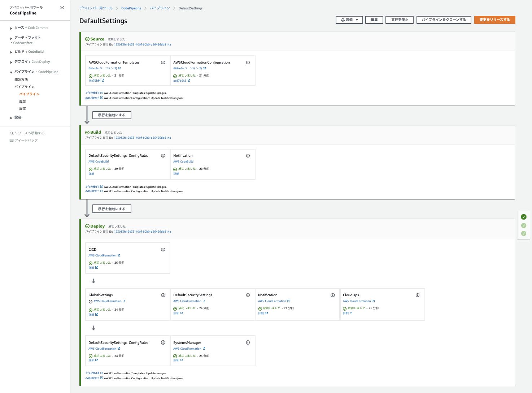Open 開始方法 in the sidebar
Screen dimensions: 532x393
[21, 80]
